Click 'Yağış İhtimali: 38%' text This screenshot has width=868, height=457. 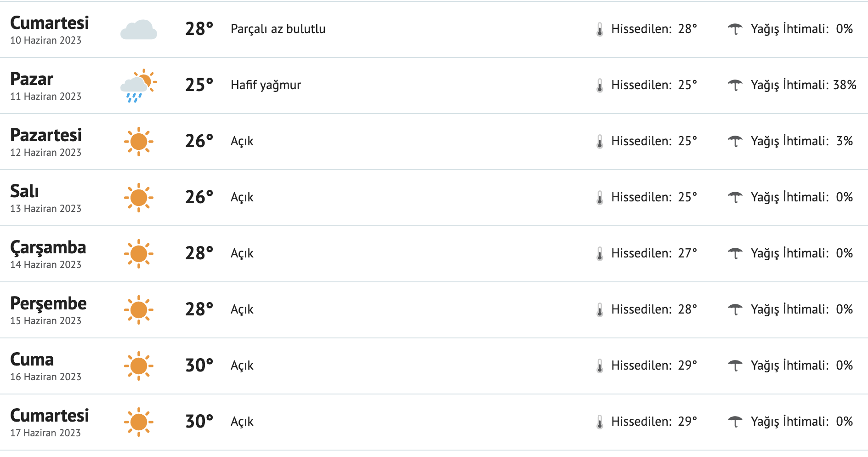point(803,85)
